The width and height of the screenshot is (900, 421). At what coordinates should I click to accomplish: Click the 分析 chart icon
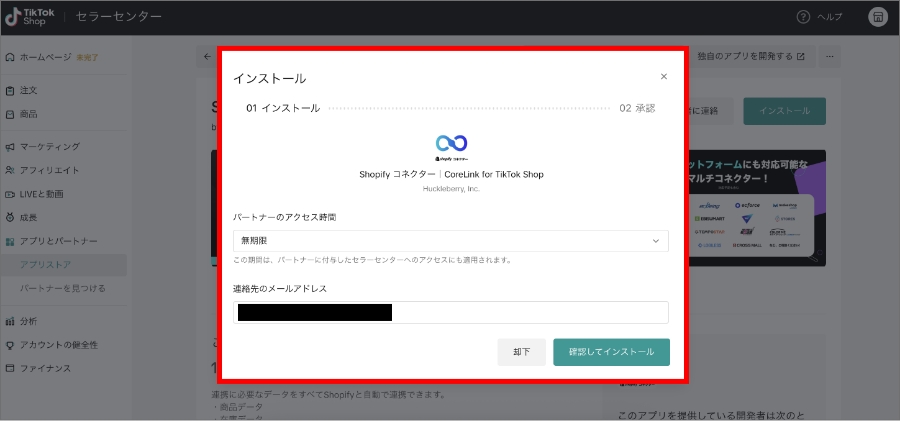coord(10,322)
